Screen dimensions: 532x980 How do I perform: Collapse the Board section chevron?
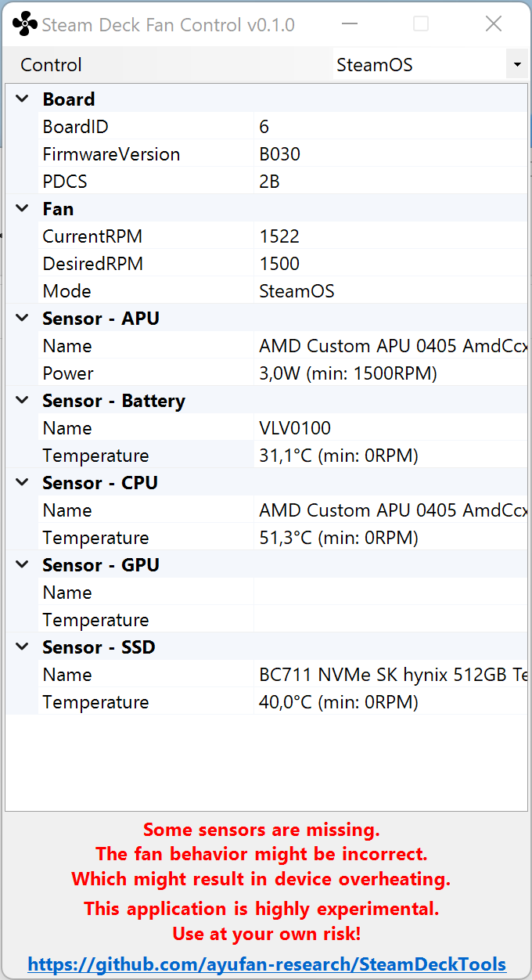point(23,99)
